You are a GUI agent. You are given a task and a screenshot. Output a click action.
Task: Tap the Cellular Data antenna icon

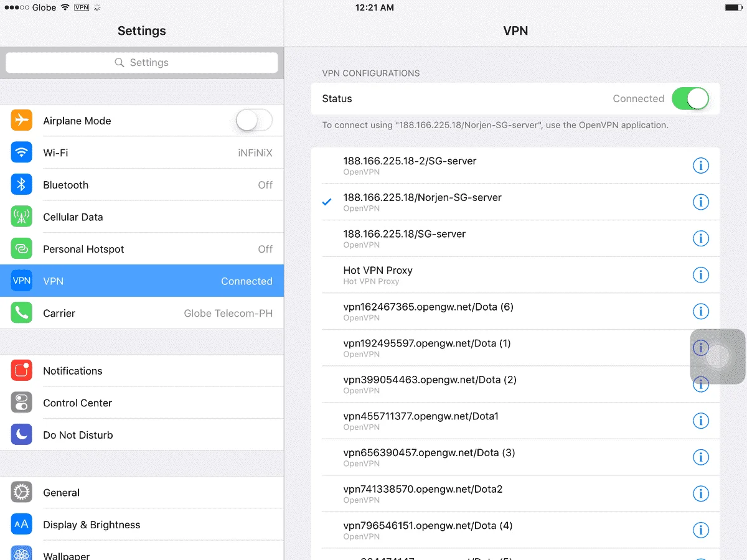[22, 217]
